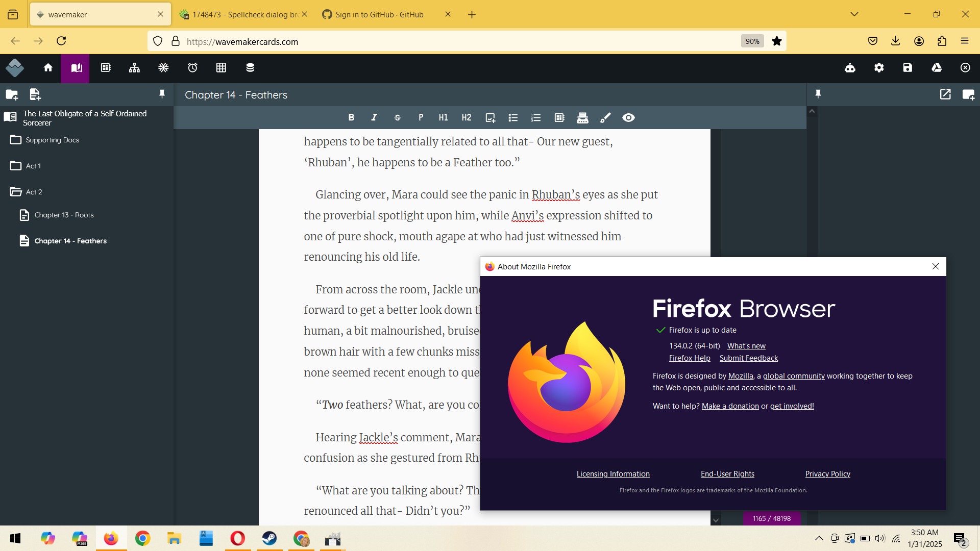Viewport: 980px width, 551px height.
Task: Toggle italic formatting
Action: coord(374,118)
